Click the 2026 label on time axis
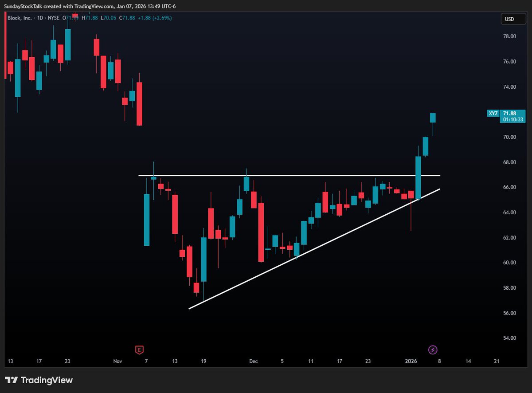 [x=411, y=362]
